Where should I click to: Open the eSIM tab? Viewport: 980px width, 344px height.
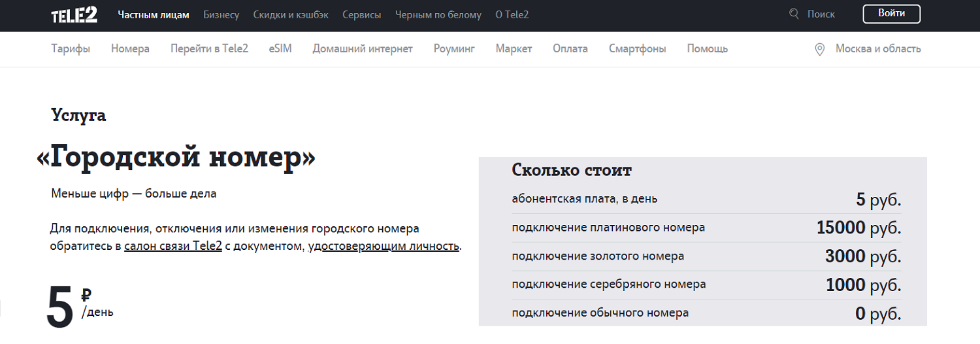pyautogui.click(x=280, y=48)
